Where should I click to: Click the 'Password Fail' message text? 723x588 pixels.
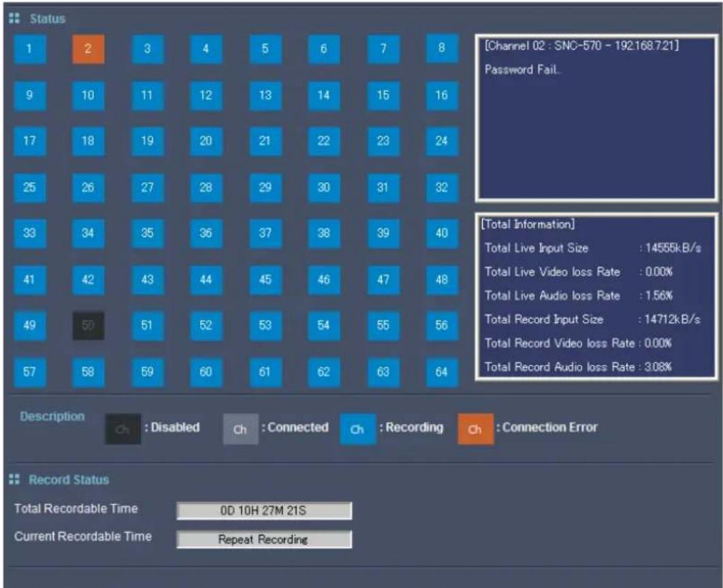(x=522, y=69)
